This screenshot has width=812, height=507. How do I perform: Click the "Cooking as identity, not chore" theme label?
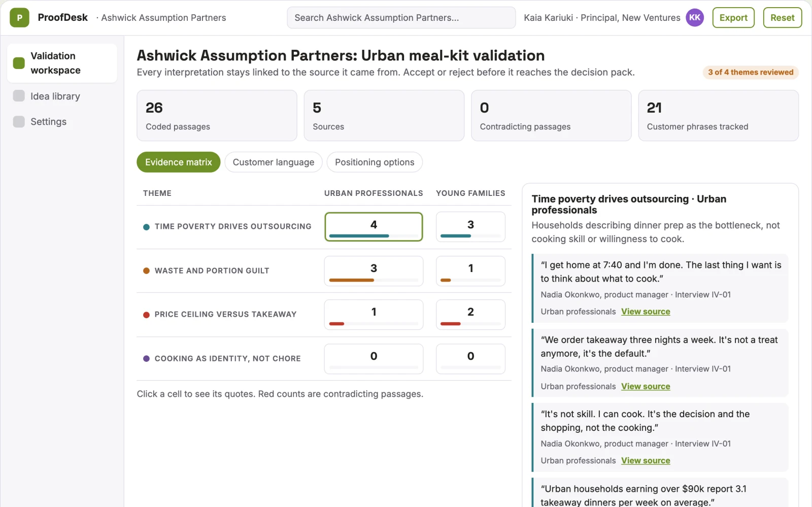(228, 359)
